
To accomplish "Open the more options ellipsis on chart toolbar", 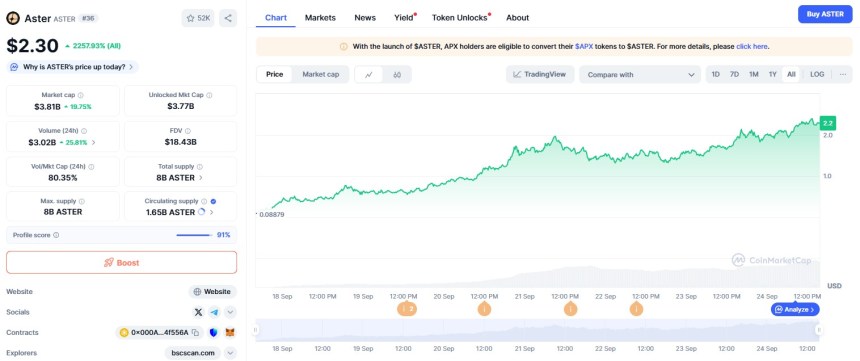I will tap(842, 75).
